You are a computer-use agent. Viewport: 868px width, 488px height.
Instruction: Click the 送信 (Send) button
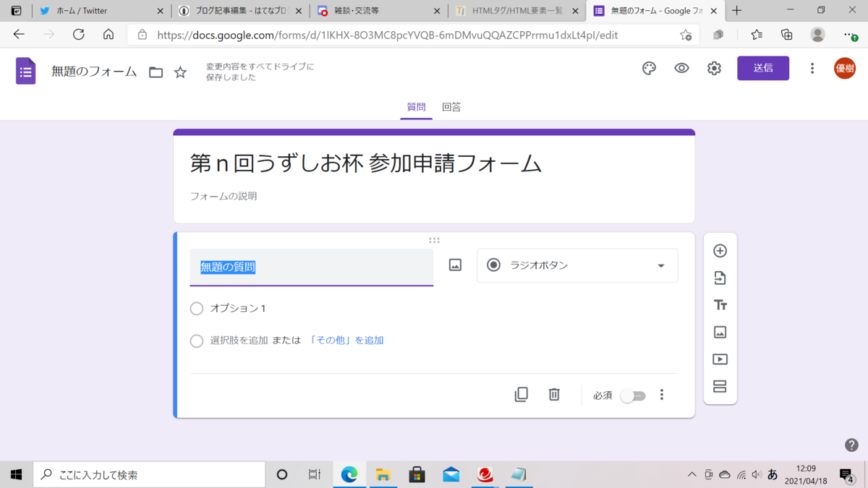pos(763,68)
